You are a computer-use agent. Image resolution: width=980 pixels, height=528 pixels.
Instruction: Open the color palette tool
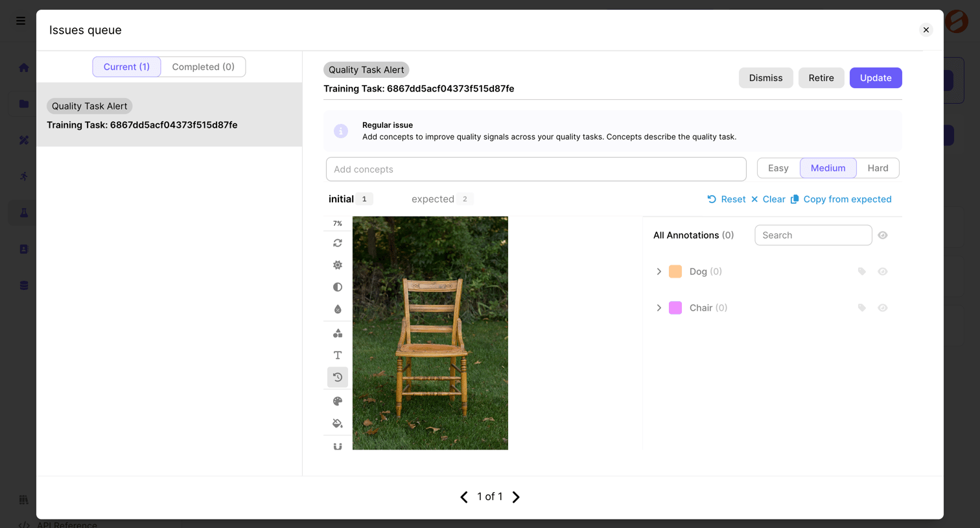[338, 402]
